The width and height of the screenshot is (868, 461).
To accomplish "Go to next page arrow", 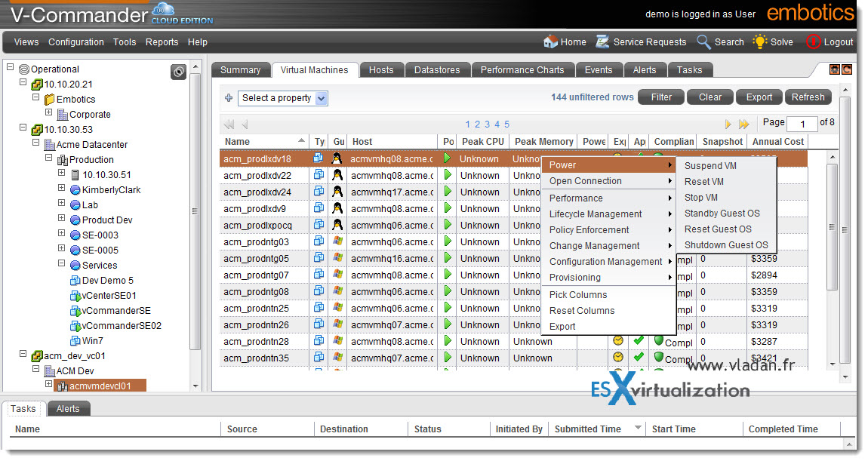I will [728, 124].
